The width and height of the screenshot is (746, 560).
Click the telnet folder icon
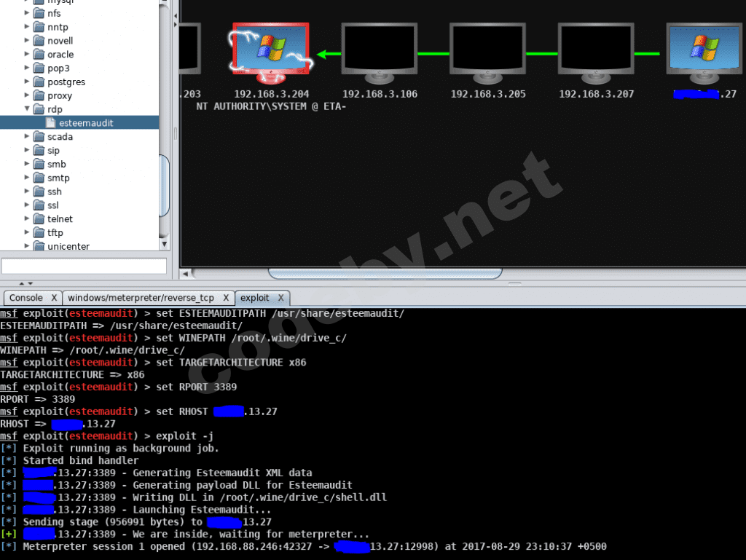(39, 218)
